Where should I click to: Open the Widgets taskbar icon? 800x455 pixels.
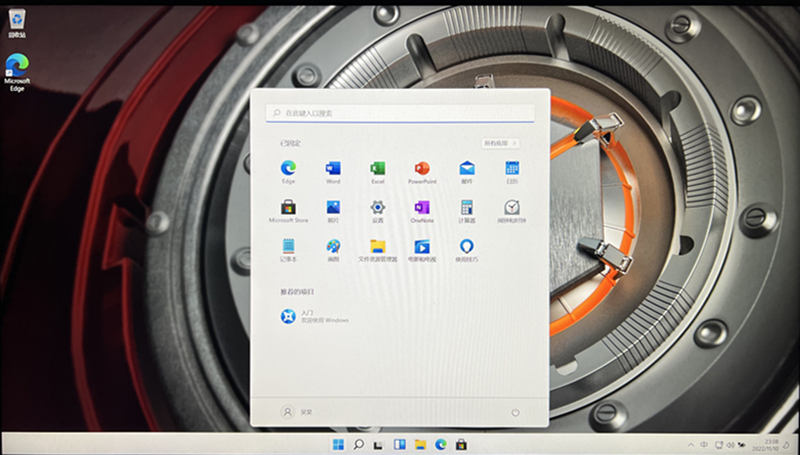[399, 444]
